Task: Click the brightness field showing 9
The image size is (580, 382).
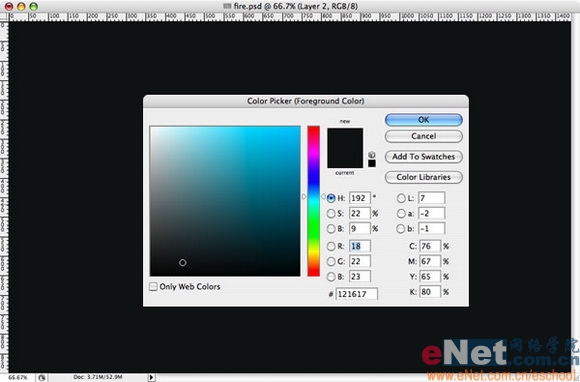Action: pyautogui.click(x=360, y=229)
